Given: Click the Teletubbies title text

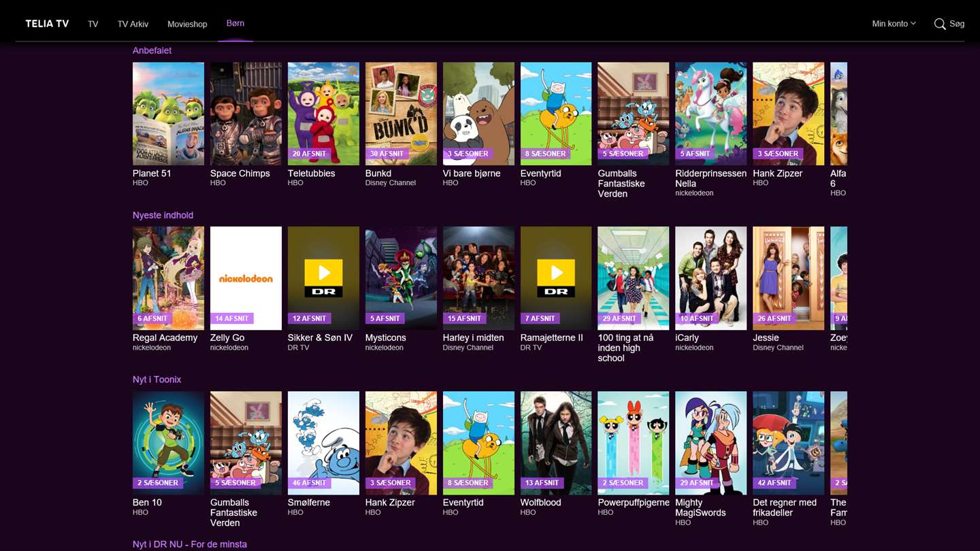Looking at the screenshot, I should tap(312, 173).
